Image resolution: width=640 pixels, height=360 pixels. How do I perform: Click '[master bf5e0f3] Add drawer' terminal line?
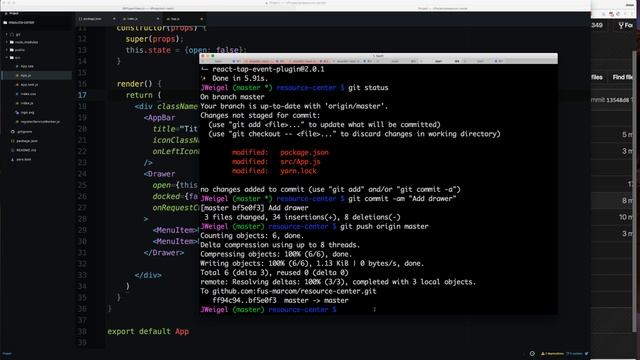coord(254,208)
